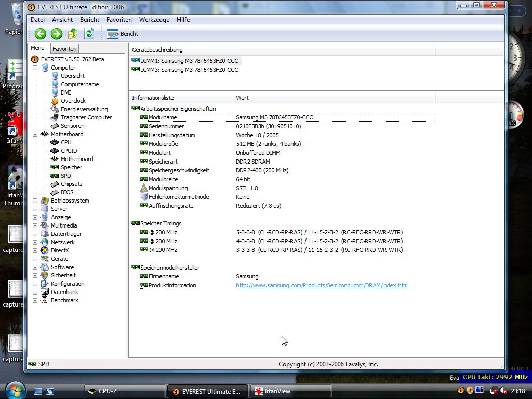Click the green Back arrow toolbar button
Image resolution: width=532 pixels, height=399 pixels.
click(x=41, y=34)
